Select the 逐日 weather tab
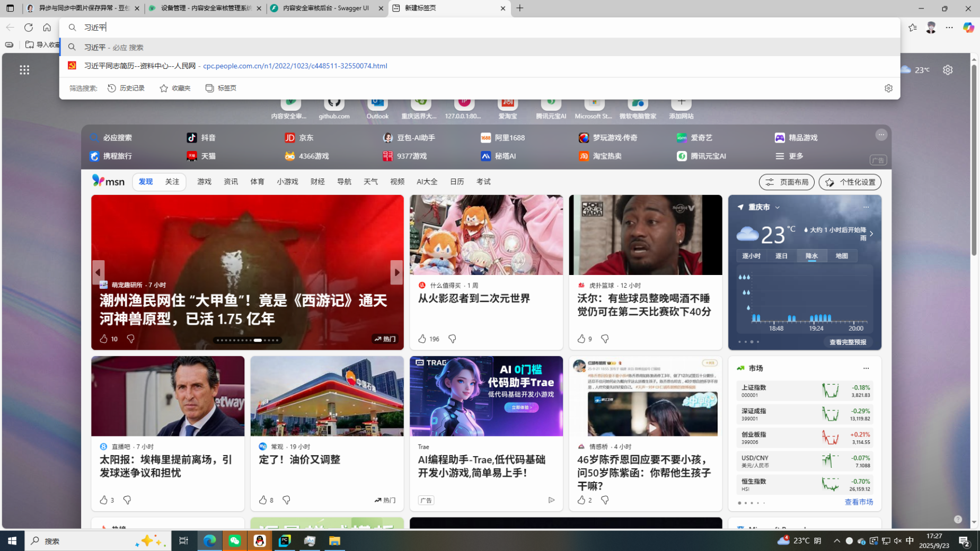The width and height of the screenshot is (980, 551). coord(781,256)
